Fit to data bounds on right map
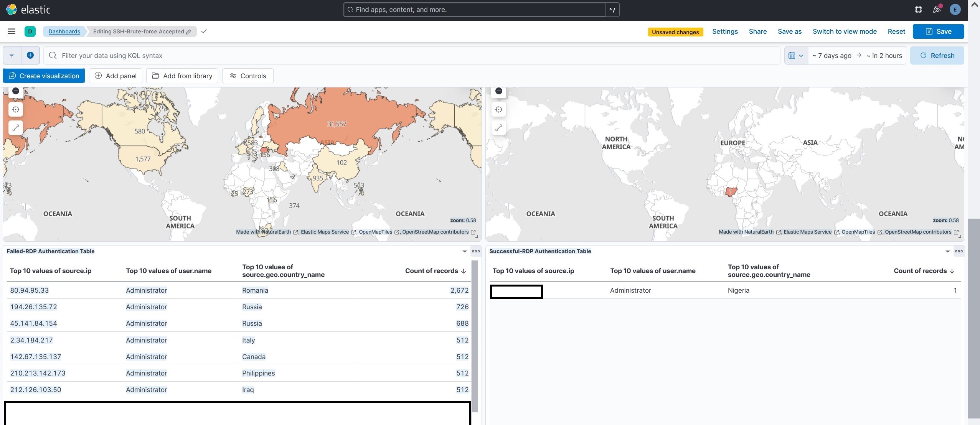980x425 pixels. click(498, 109)
